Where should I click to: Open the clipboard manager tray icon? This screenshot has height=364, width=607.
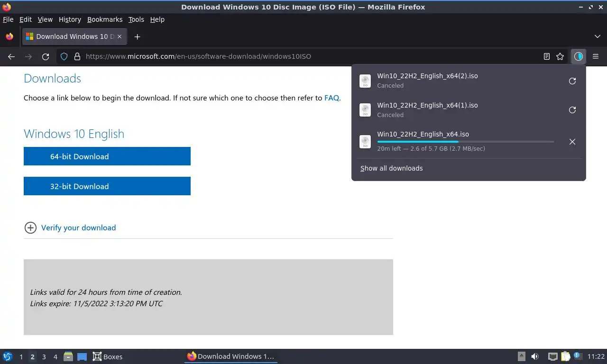tap(566, 356)
